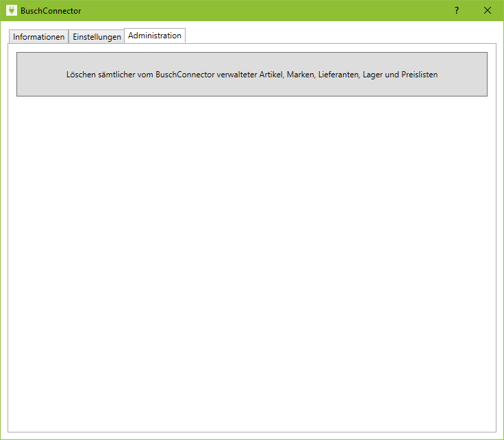Click the grey delete-all data button
Screen dimensions: 504x440
tap(251, 74)
